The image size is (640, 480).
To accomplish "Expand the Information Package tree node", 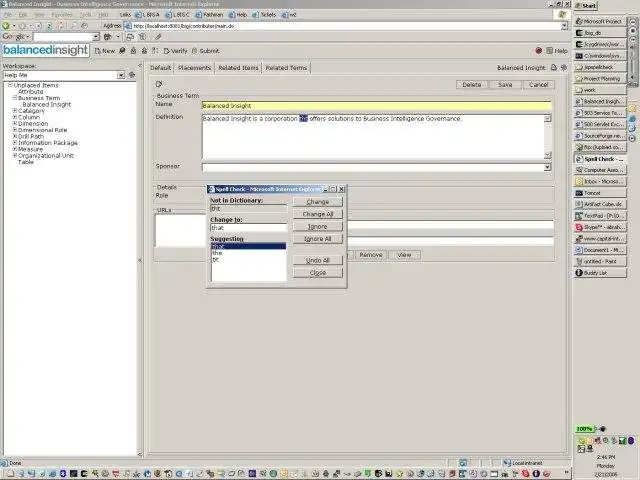I will point(15,142).
